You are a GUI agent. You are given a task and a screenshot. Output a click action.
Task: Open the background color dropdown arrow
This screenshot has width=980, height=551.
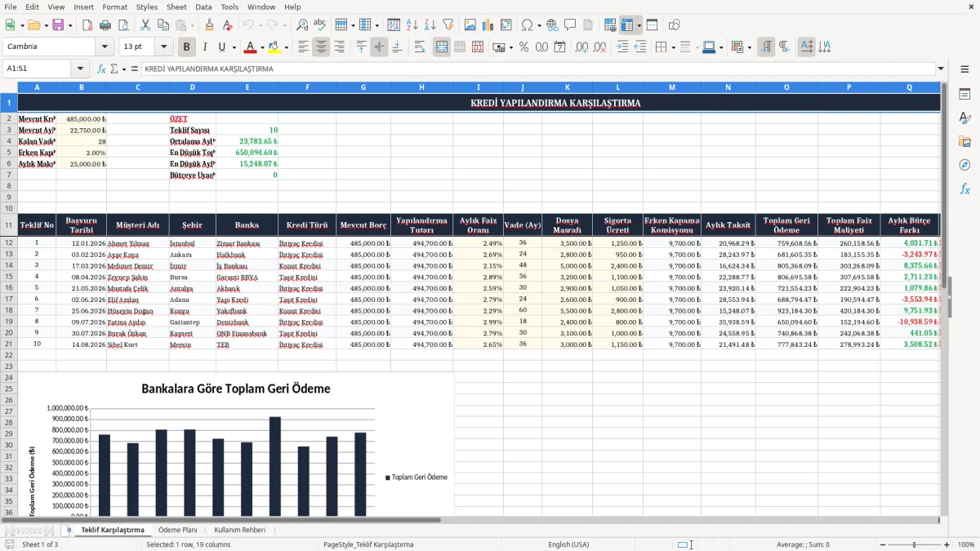[x=286, y=47]
